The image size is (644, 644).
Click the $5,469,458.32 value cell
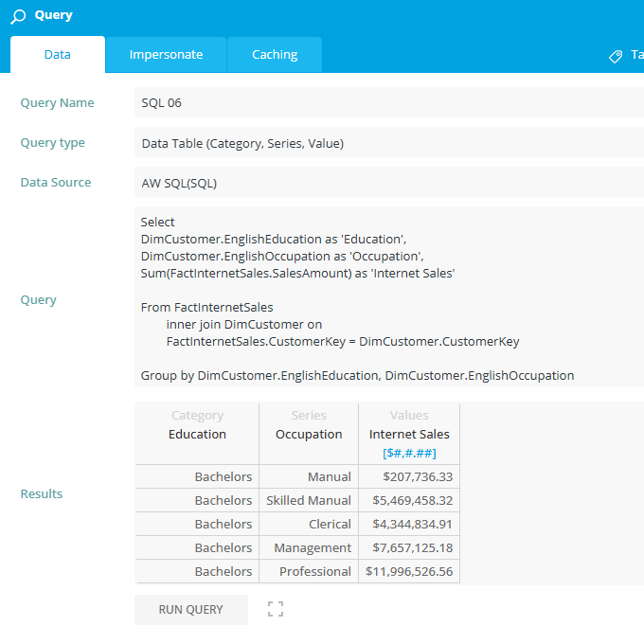(409, 500)
